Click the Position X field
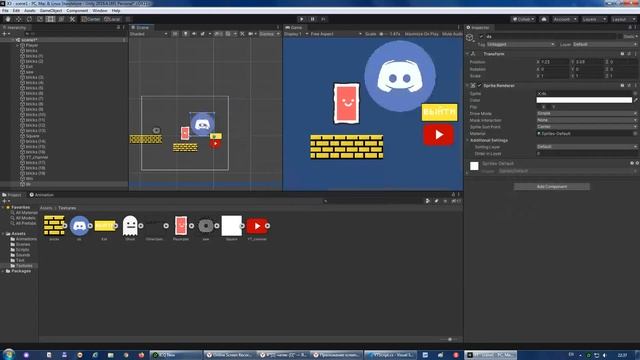This screenshot has height=360, width=640. coord(555,62)
